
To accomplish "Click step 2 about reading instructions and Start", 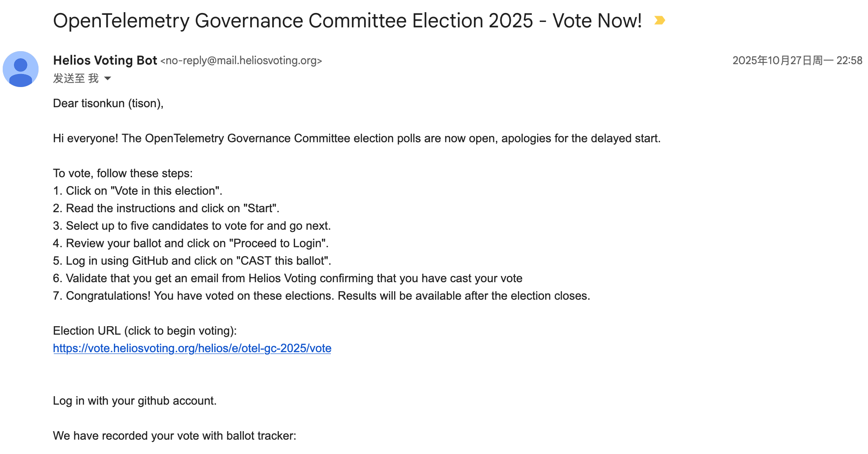I will click(166, 208).
